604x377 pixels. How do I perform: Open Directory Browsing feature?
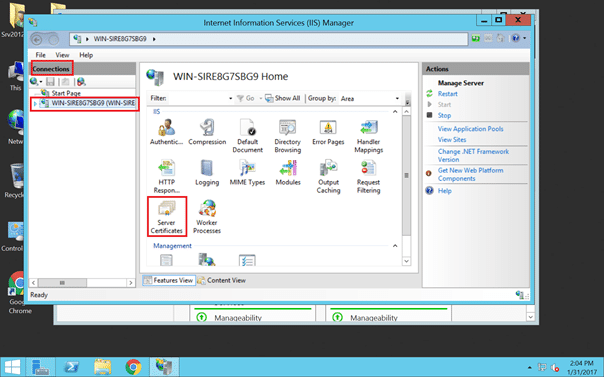tap(288, 136)
